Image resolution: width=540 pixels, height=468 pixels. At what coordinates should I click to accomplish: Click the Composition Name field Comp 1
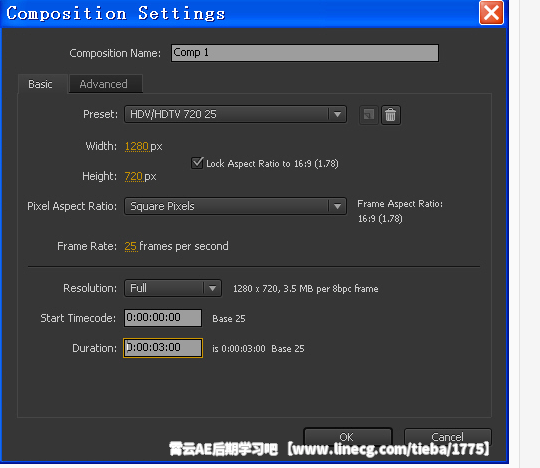tap(305, 53)
